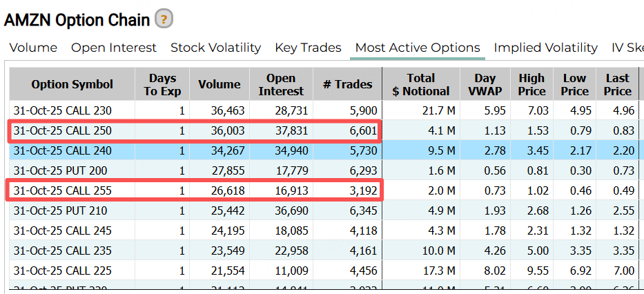Select the highlighted 31-Oct-25 CALL 240 row
Screen dimensions: 644x294
[x=62, y=150]
